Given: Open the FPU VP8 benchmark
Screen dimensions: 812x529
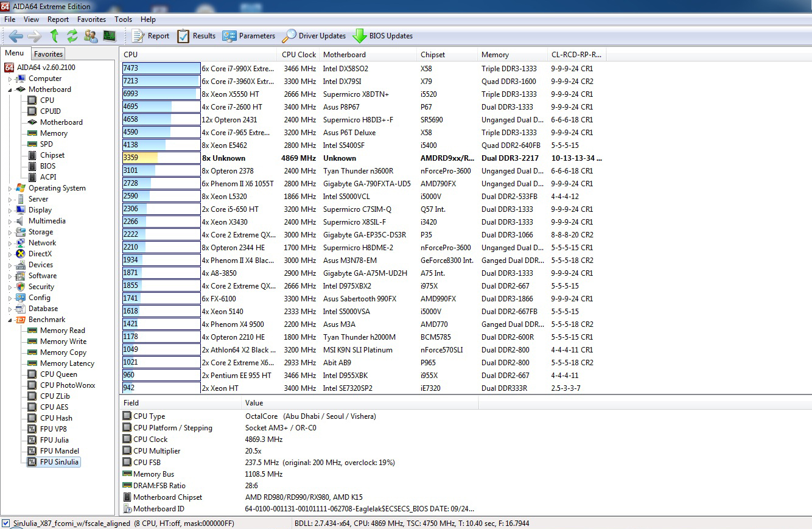Looking at the screenshot, I should pos(54,429).
